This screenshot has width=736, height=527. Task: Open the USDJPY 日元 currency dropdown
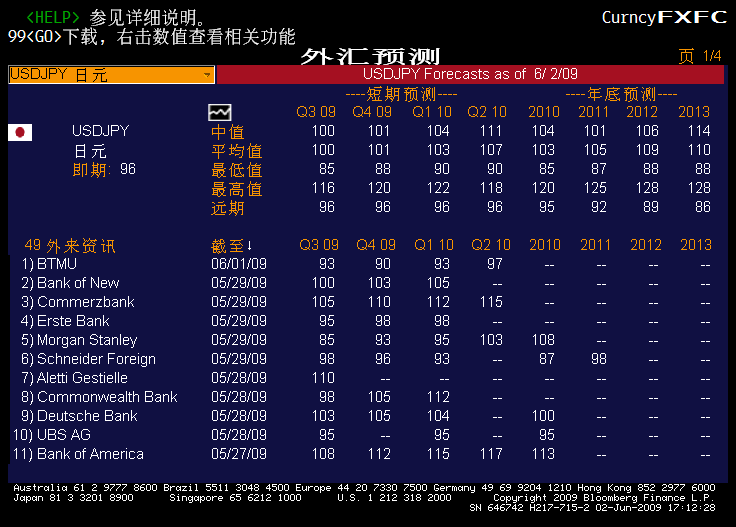point(112,75)
